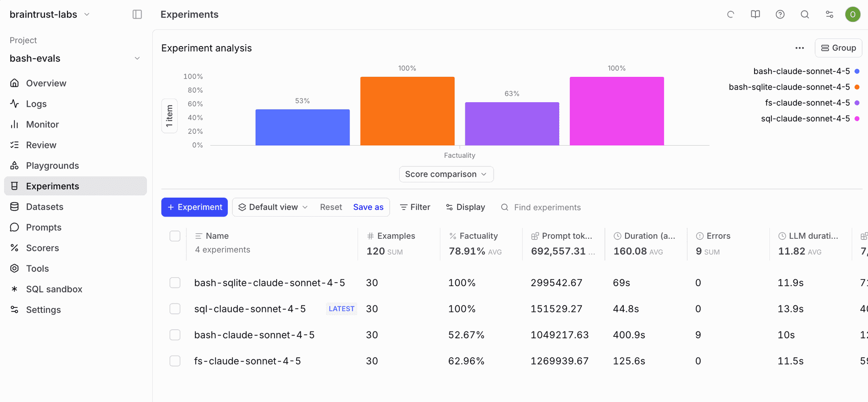Click the Scorers percent icon
868x402 pixels.
click(x=14, y=248)
